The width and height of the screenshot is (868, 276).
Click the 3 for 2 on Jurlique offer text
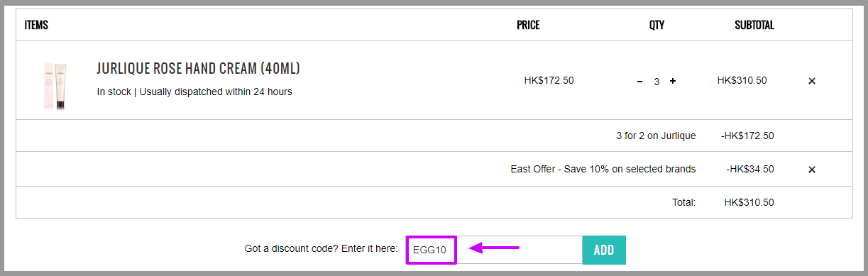click(x=656, y=136)
